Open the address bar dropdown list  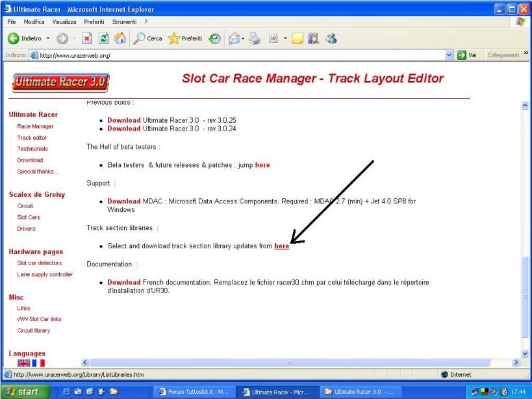point(449,55)
